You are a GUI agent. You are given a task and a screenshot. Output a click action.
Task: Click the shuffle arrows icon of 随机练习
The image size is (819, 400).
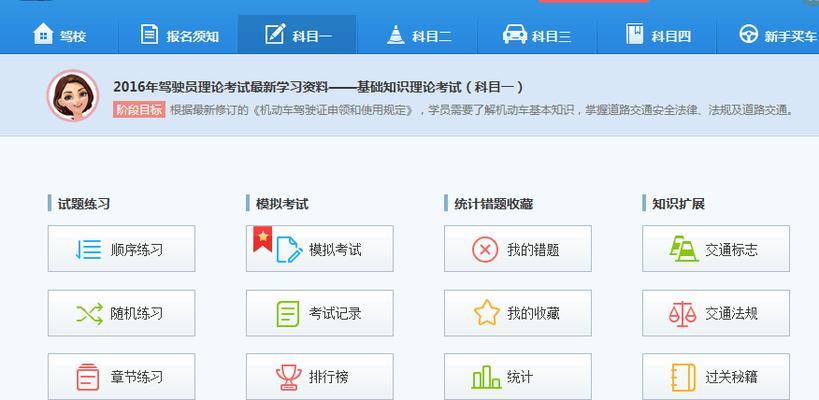(x=90, y=313)
